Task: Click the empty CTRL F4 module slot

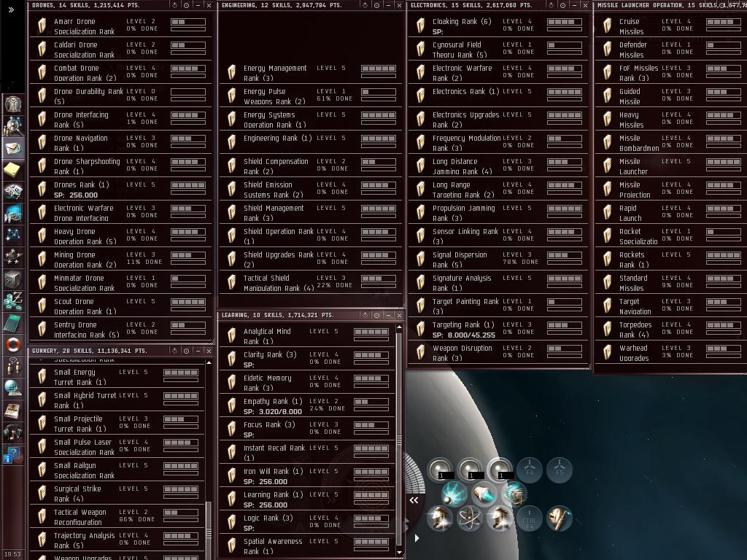Action: click(x=530, y=518)
